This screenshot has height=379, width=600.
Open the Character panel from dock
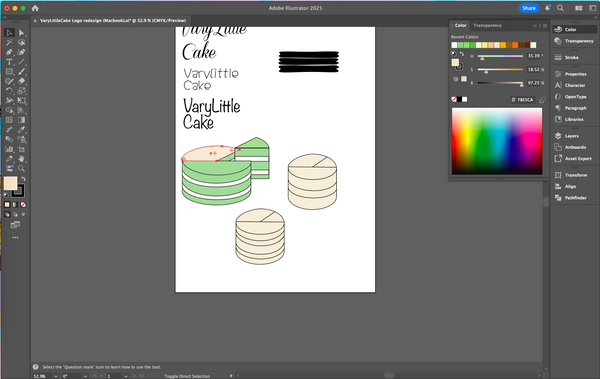[575, 85]
